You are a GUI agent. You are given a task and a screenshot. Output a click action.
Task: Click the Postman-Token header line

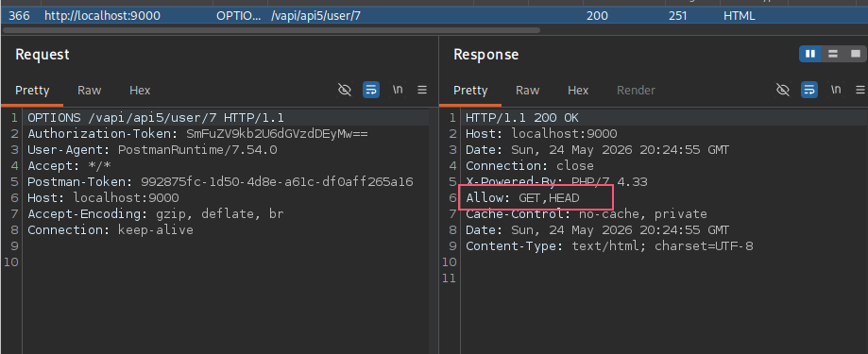(x=220, y=181)
